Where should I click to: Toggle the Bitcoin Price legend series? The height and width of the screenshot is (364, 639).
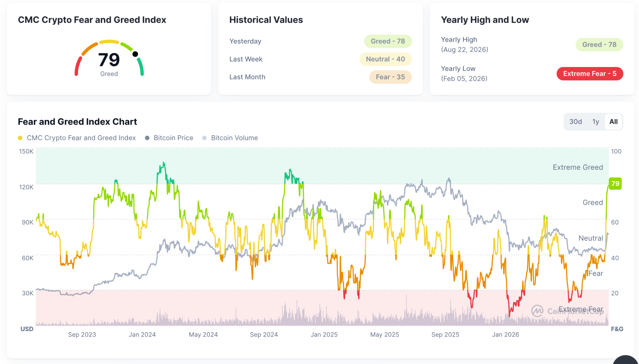click(169, 138)
